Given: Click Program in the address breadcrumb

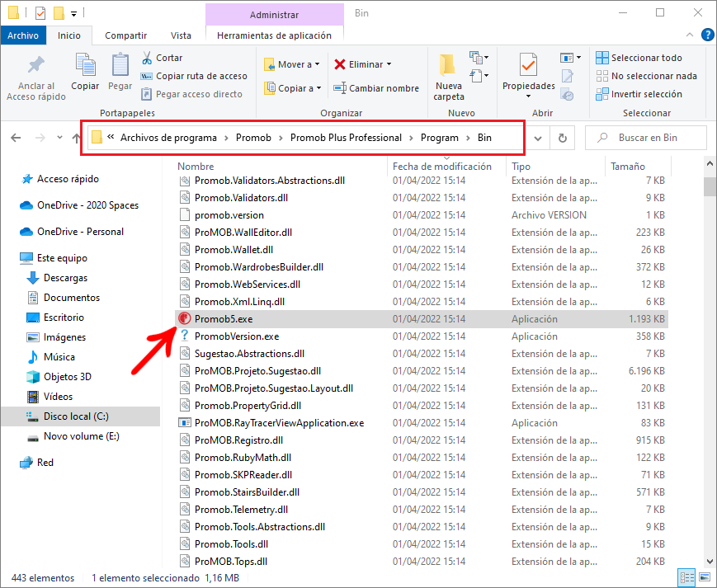Looking at the screenshot, I should (440, 138).
